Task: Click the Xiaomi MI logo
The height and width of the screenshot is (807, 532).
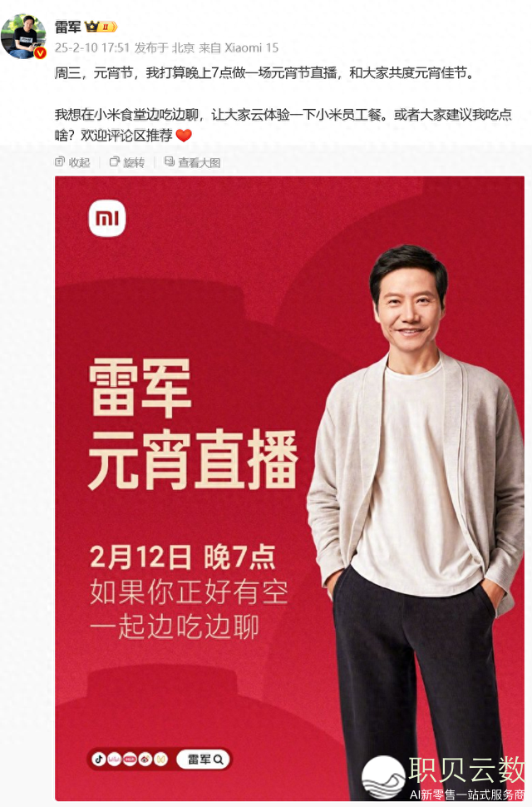Action: [x=107, y=219]
